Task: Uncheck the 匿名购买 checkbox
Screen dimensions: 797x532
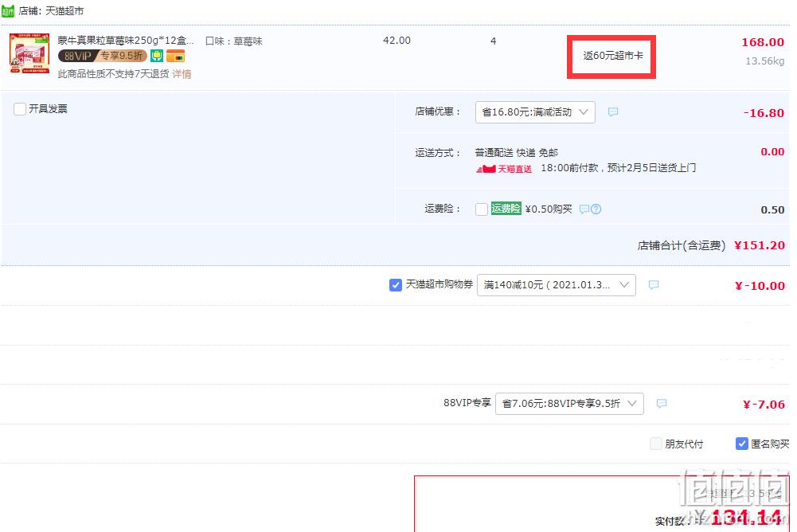Action: point(741,444)
